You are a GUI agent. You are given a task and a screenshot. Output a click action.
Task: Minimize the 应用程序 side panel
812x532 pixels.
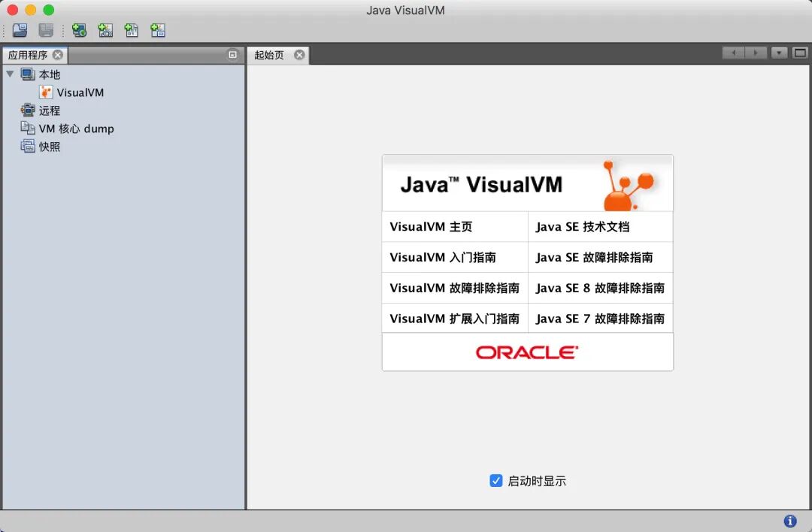coord(233,54)
